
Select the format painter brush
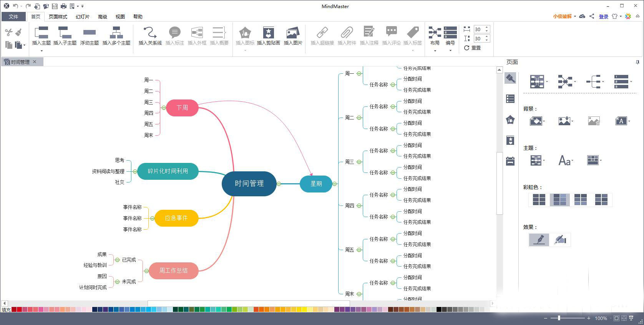click(x=18, y=32)
